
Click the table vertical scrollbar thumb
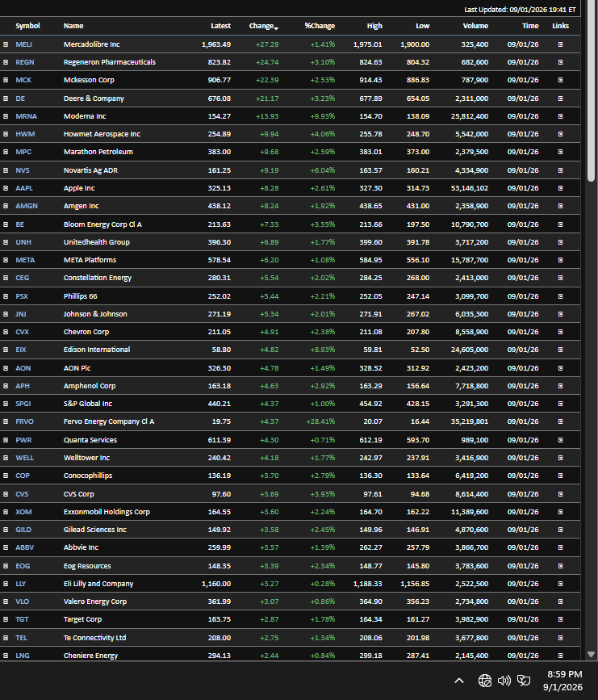592,91
